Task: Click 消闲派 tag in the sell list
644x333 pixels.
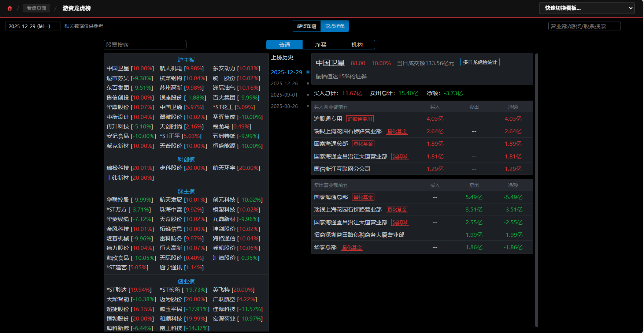Action: [400, 222]
